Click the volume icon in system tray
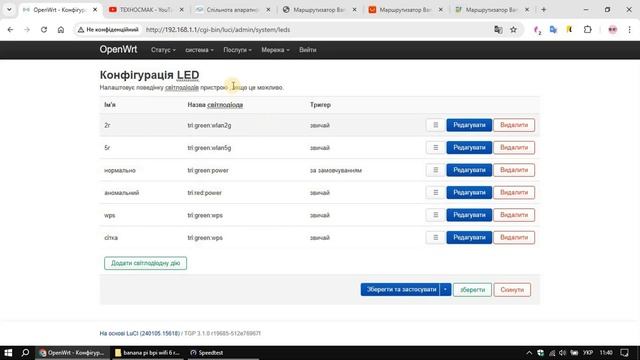 point(562,353)
